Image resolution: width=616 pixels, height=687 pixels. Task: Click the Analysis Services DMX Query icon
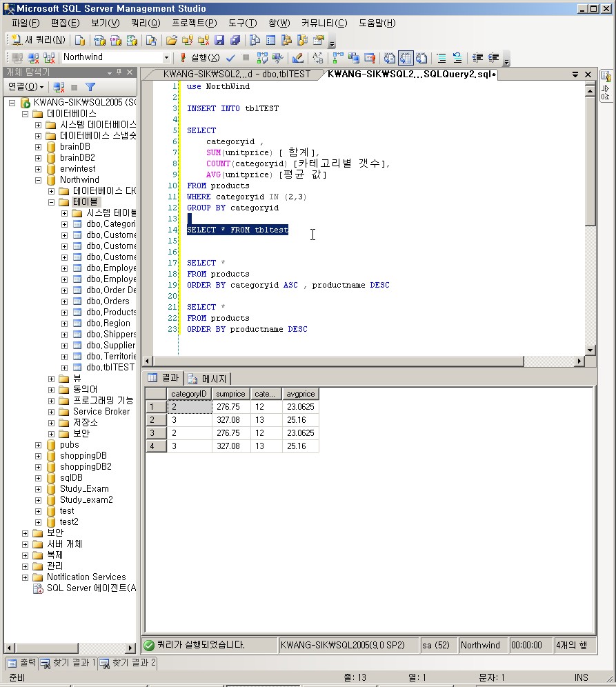pyautogui.click(x=116, y=40)
